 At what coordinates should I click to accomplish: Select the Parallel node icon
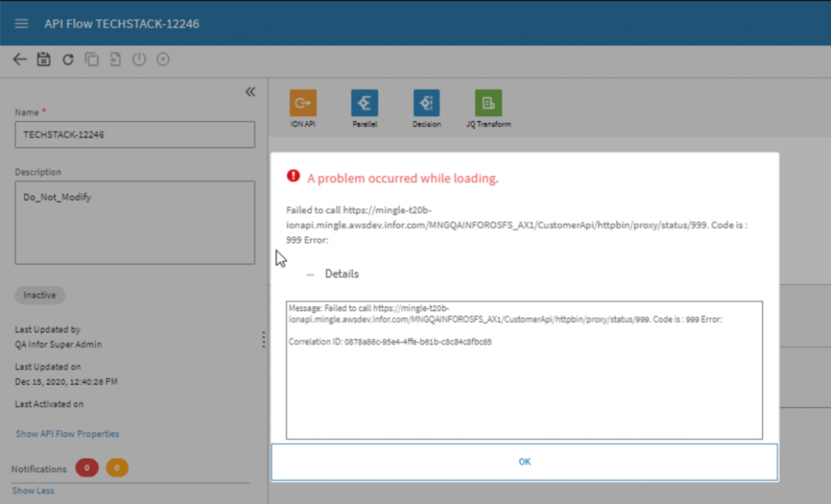(364, 103)
